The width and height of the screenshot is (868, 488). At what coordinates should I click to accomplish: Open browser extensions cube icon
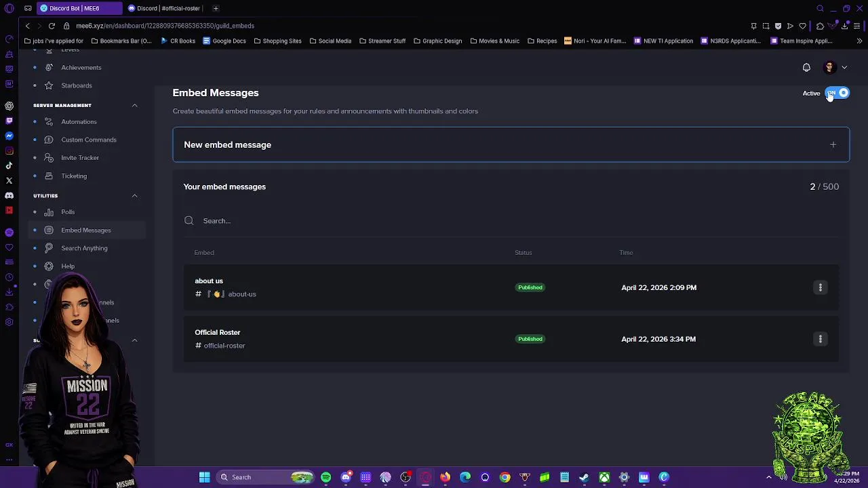[x=820, y=26]
